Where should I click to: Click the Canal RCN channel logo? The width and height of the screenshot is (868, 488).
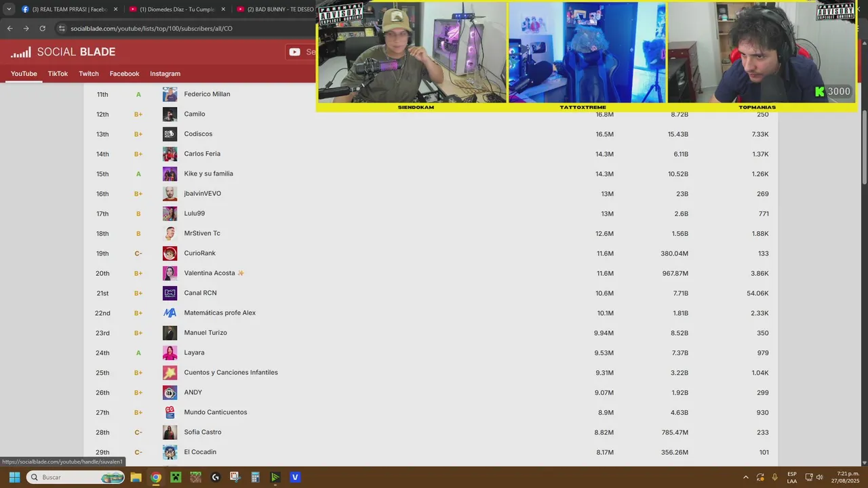click(x=170, y=293)
